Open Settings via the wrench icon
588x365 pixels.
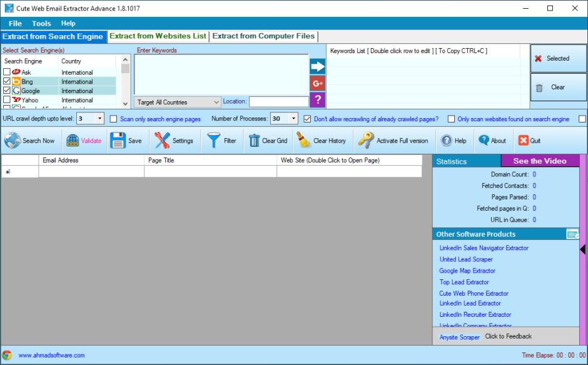pyautogui.click(x=162, y=141)
